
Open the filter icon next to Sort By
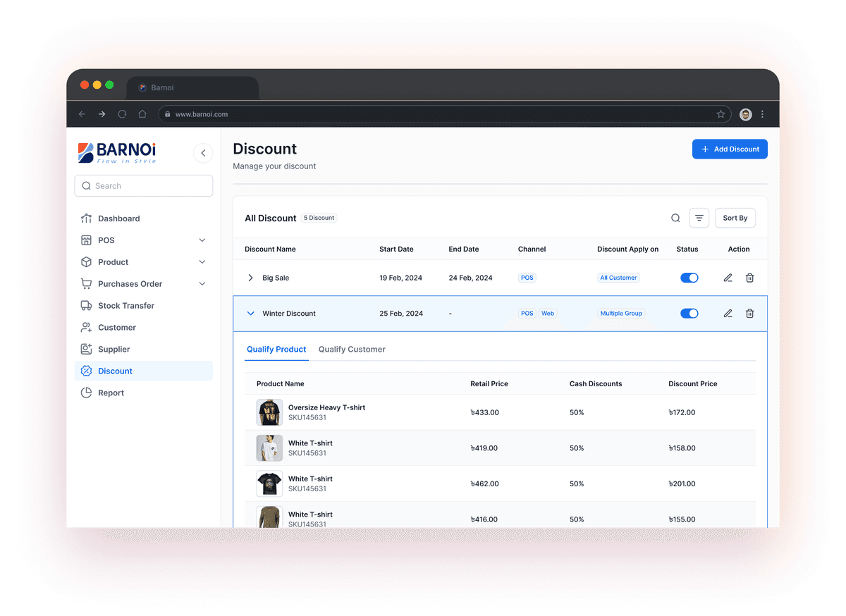[699, 218]
